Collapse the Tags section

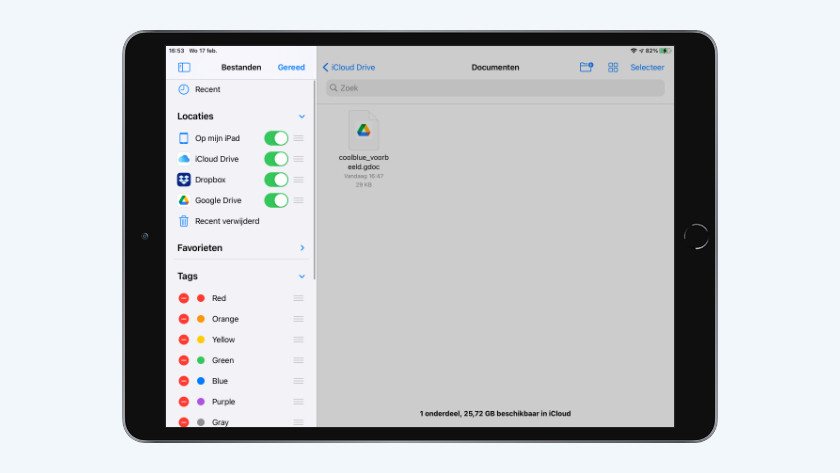(x=302, y=276)
